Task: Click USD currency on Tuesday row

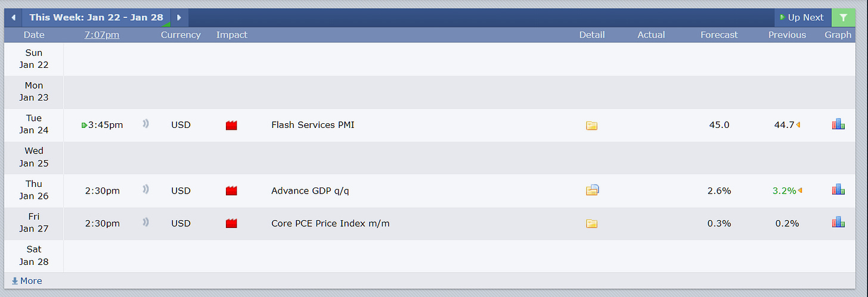Action: point(181,125)
